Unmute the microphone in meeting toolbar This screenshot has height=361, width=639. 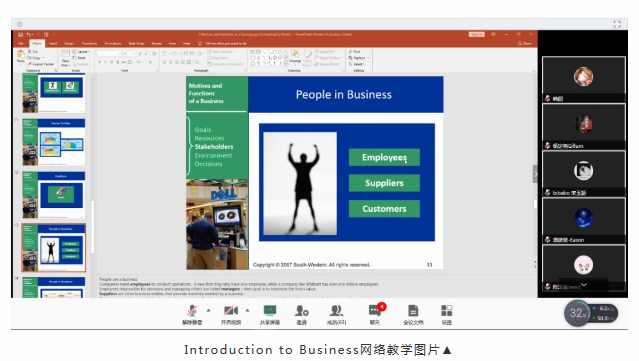(192, 314)
